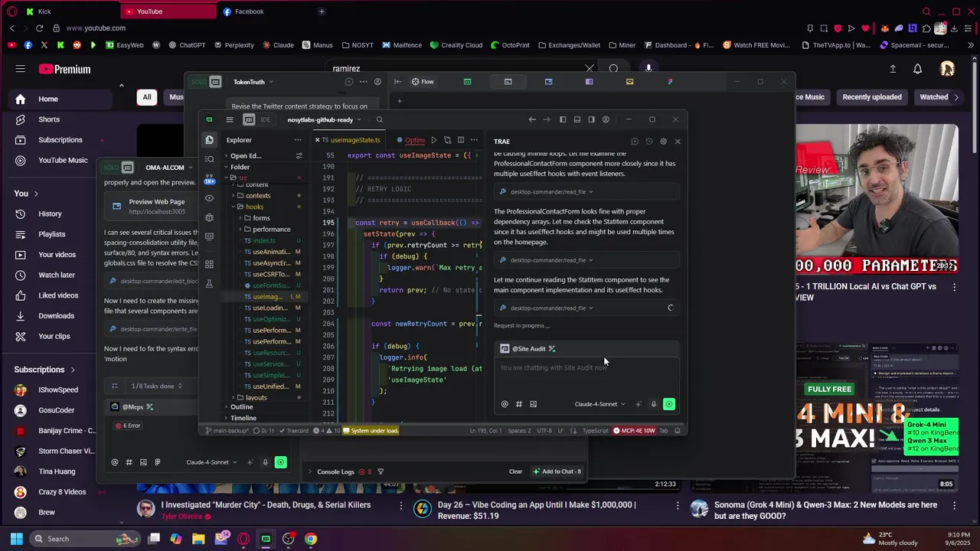Image resolution: width=980 pixels, height=551 pixels.
Task: Open Shorts in YouTube sidebar
Action: pyautogui.click(x=49, y=119)
